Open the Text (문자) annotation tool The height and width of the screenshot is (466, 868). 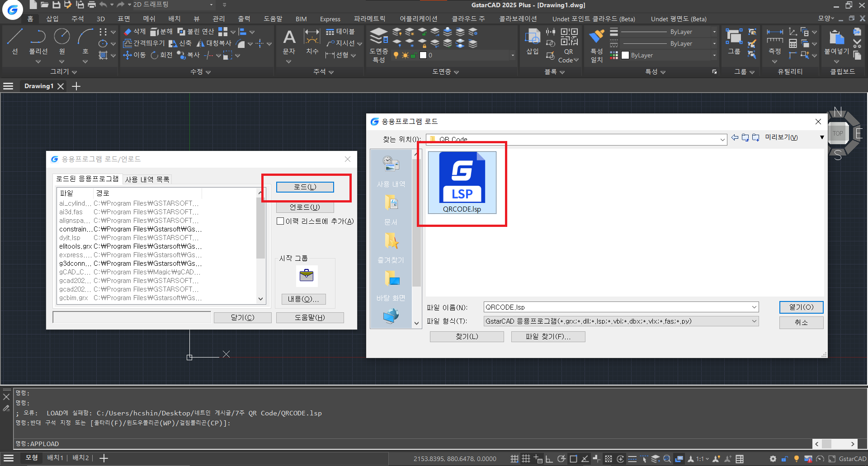tap(289, 42)
